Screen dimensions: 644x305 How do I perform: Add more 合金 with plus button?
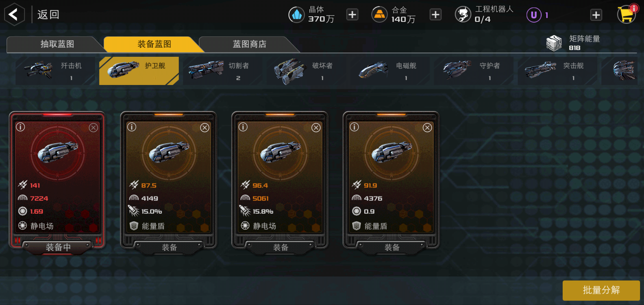[x=435, y=15]
